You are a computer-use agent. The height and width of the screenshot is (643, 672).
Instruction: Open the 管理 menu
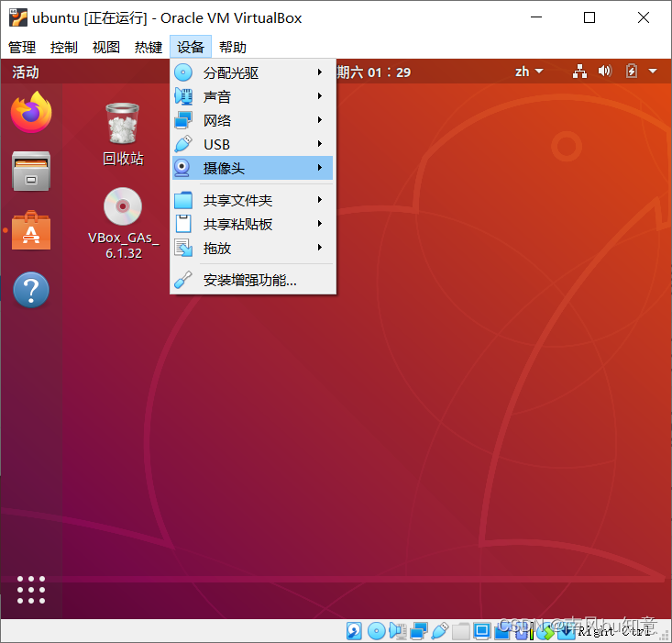(22, 47)
